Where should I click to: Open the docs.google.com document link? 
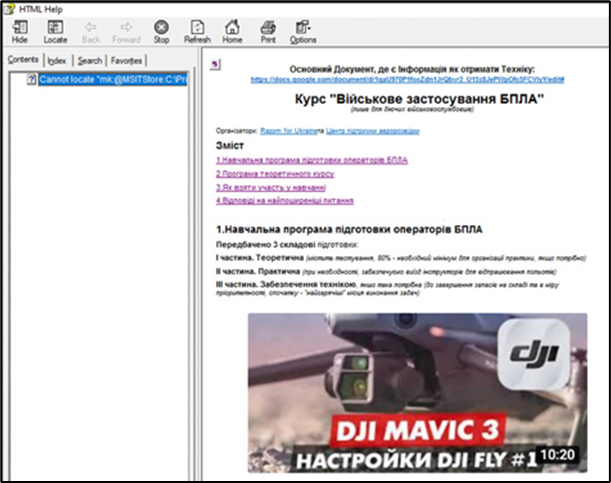407,79
